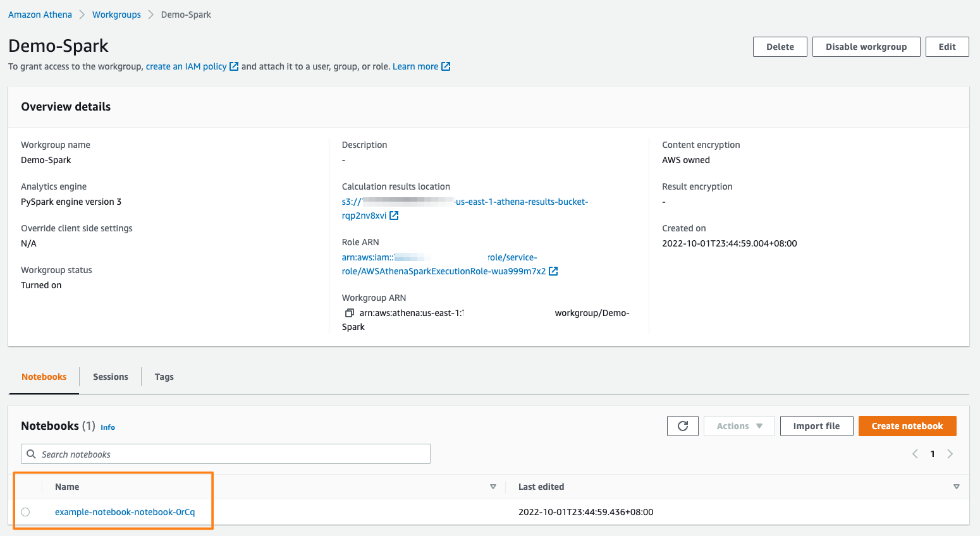Open the Actions dropdown
980x536 pixels.
738,425
